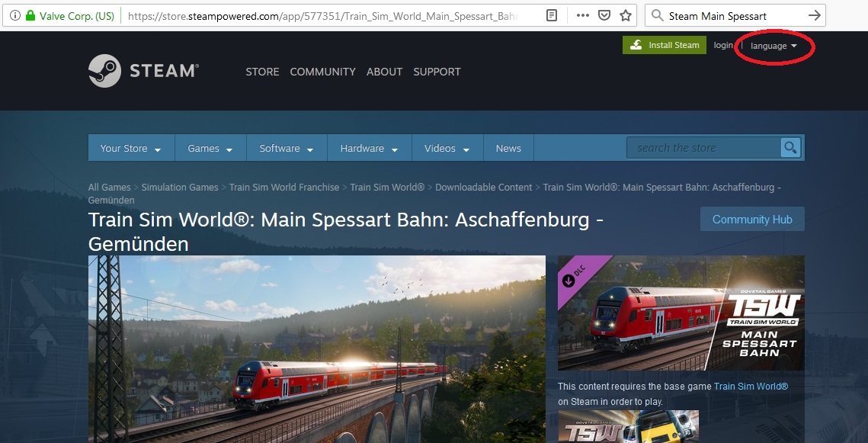
Task: Click the All Games breadcrumb
Action: [x=110, y=187]
